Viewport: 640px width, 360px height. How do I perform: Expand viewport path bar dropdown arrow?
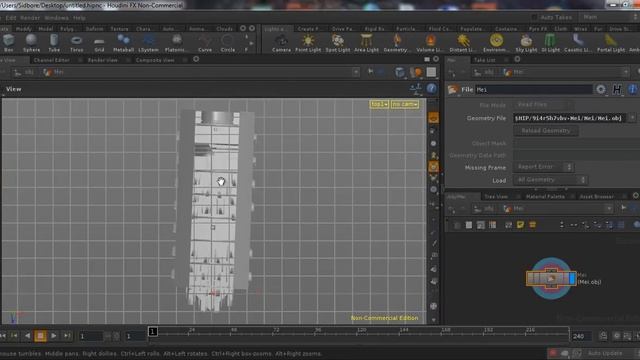(356, 72)
